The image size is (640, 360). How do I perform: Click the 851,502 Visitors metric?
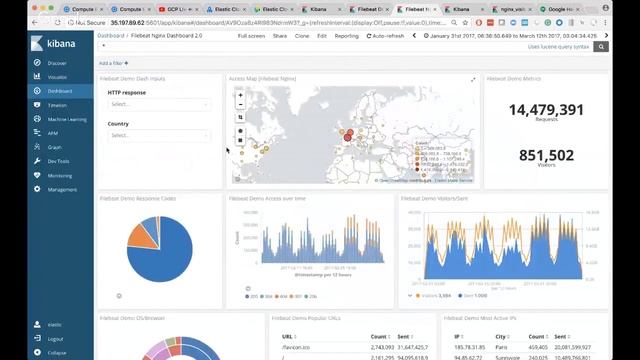click(x=546, y=156)
